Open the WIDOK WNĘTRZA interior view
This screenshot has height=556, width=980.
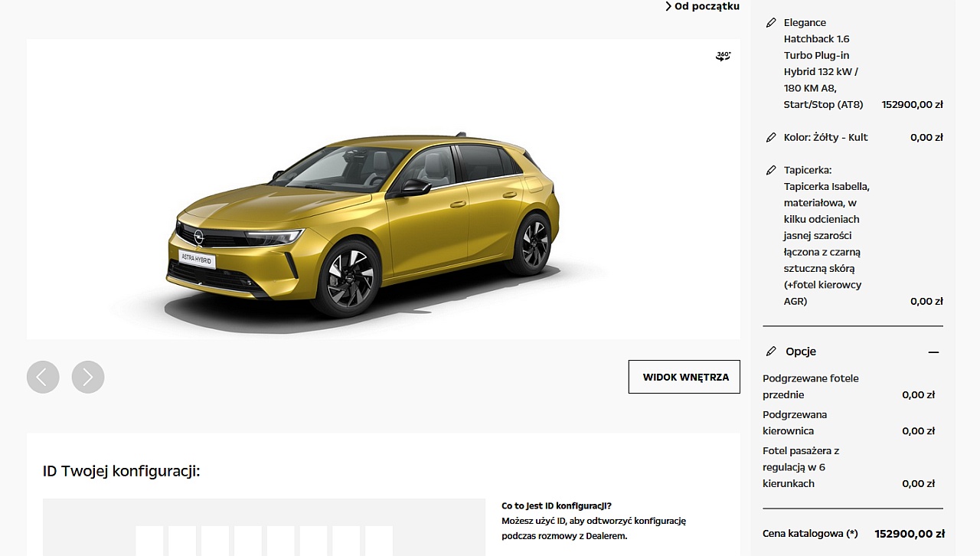pyautogui.click(x=684, y=377)
